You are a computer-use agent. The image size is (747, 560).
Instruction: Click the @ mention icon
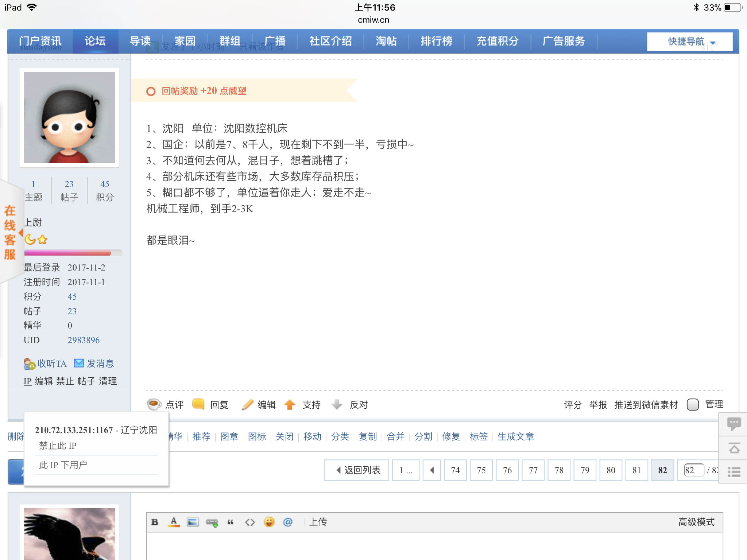click(288, 522)
